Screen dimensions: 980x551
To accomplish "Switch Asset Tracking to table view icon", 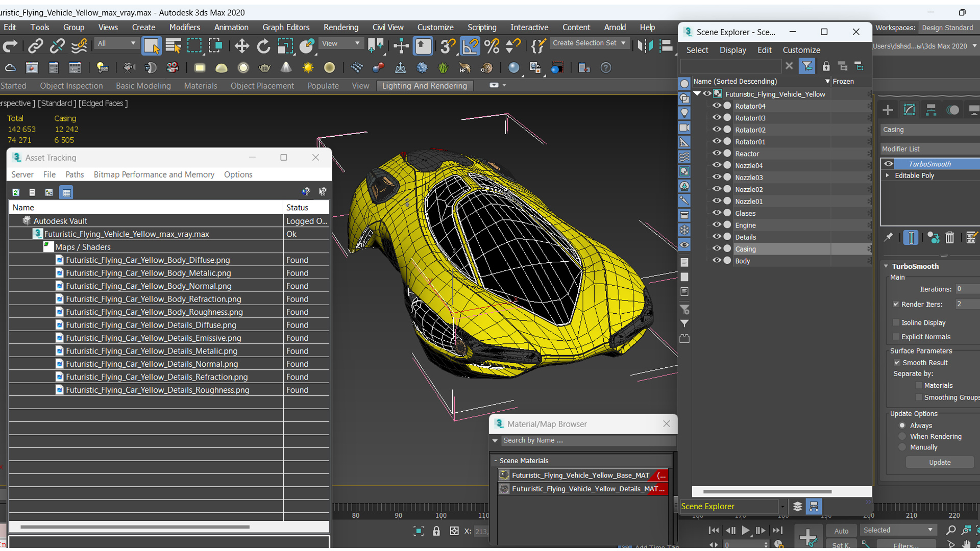I will click(66, 192).
